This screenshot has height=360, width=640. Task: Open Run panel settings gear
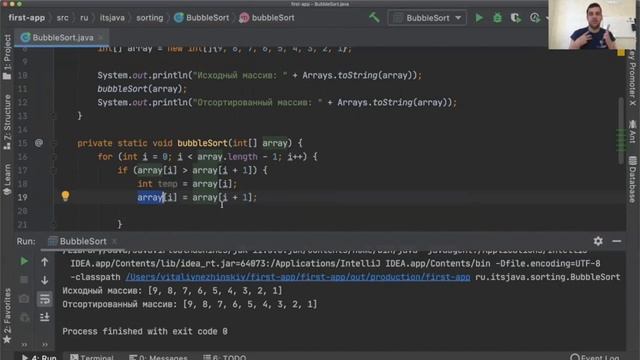(x=598, y=241)
